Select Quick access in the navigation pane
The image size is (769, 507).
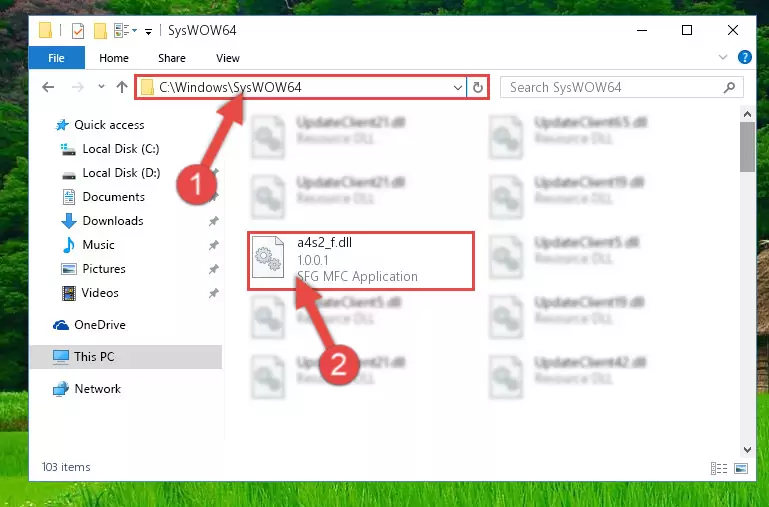(x=109, y=125)
